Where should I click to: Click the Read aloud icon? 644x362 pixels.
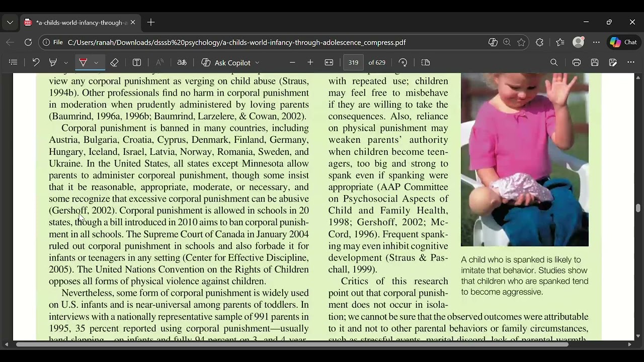tap(159, 62)
